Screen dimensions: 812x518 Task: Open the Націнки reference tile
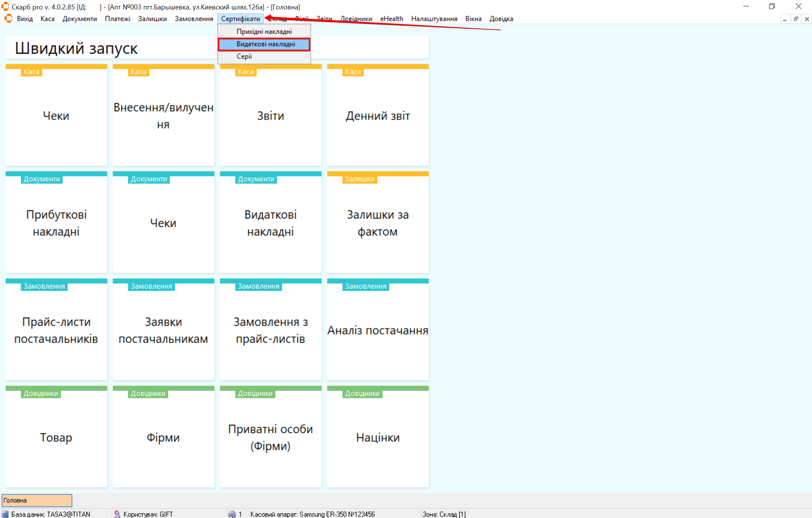point(378,437)
